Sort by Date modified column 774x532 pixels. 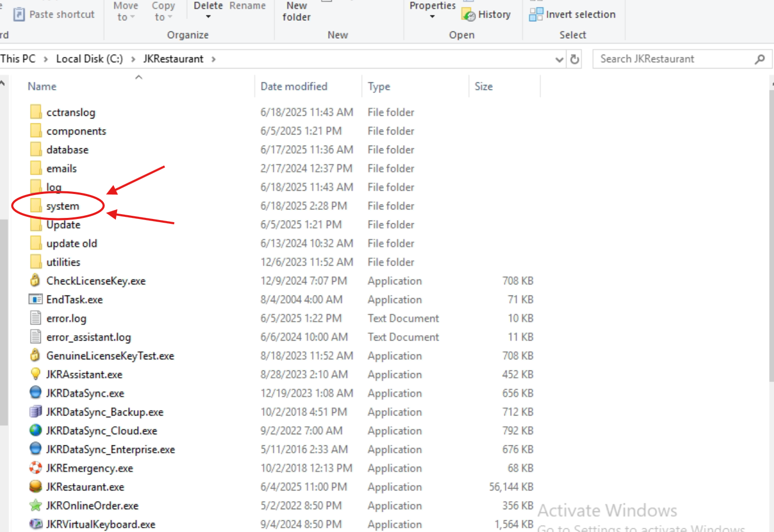click(294, 86)
